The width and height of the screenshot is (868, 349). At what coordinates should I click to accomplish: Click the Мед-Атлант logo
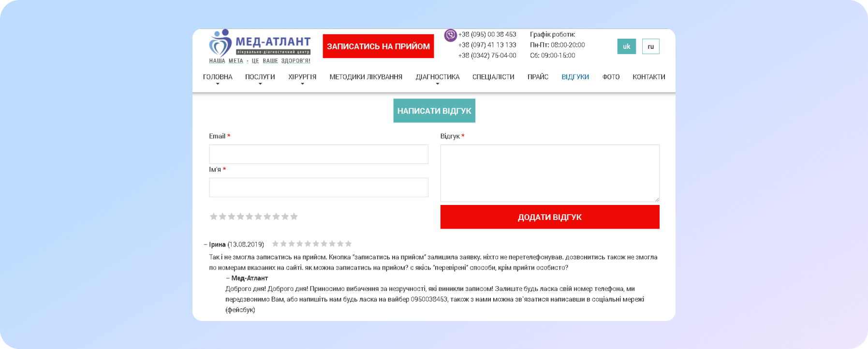coord(260,46)
